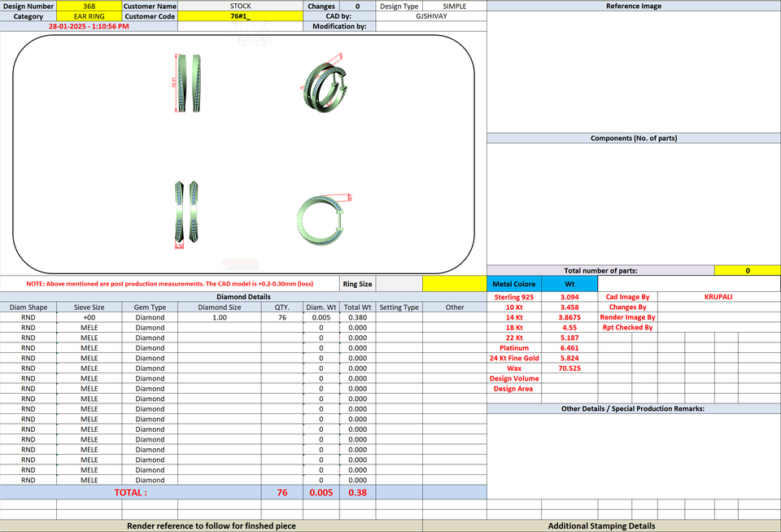Click the Changes By label

pos(627,307)
